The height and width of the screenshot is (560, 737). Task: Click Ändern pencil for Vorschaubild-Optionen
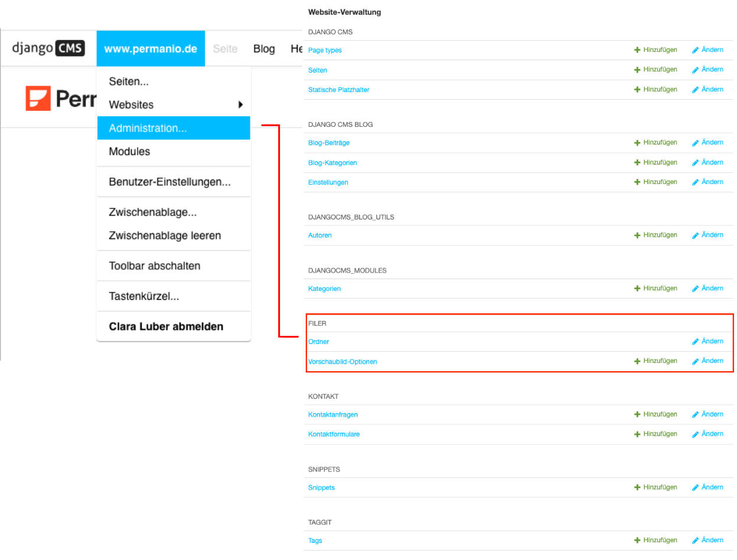coord(707,361)
